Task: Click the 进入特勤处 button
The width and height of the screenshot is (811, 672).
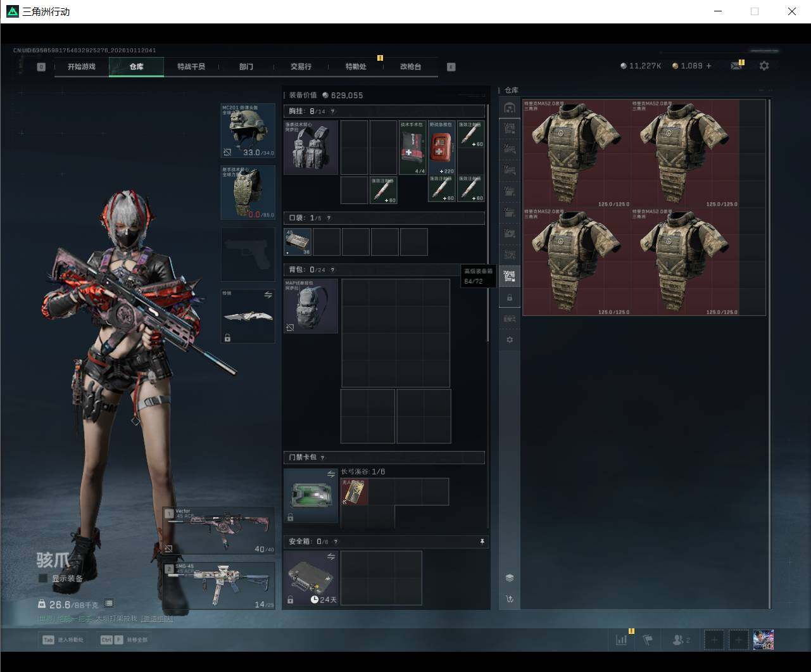Action: (x=63, y=640)
